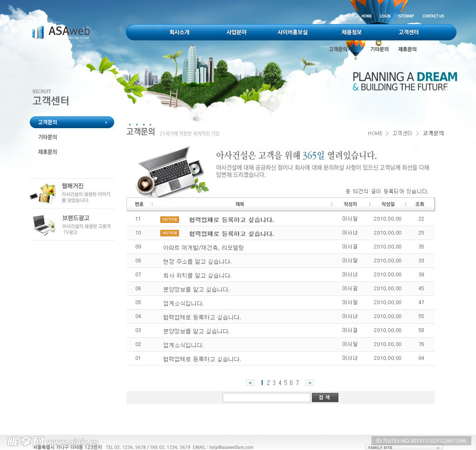476x450 pixels.
Task: Click the 조회 column header
Action: [420, 204]
